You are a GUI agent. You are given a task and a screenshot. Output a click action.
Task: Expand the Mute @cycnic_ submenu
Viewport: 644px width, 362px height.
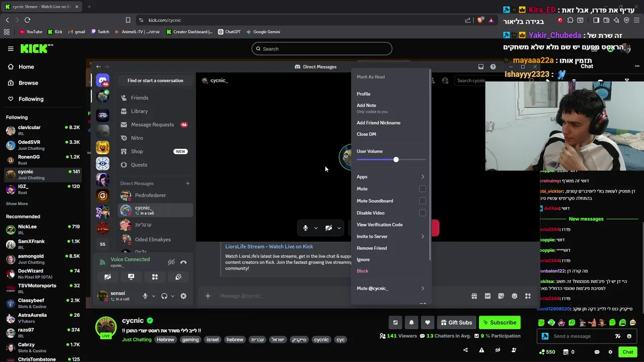(x=391, y=289)
